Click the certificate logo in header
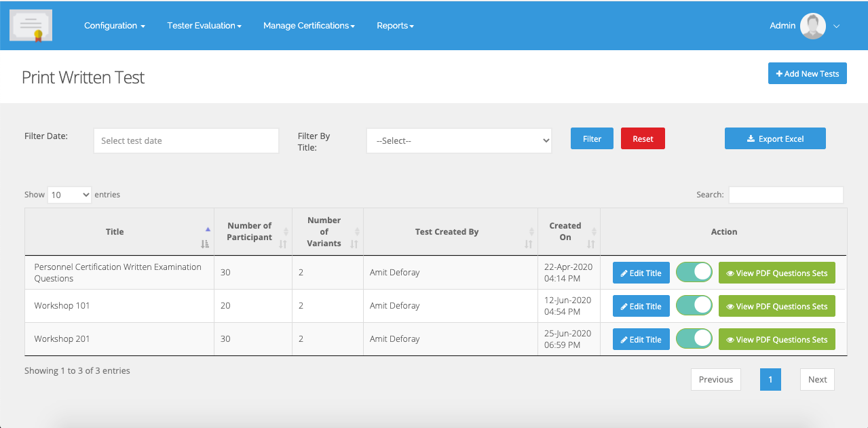 (31, 26)
